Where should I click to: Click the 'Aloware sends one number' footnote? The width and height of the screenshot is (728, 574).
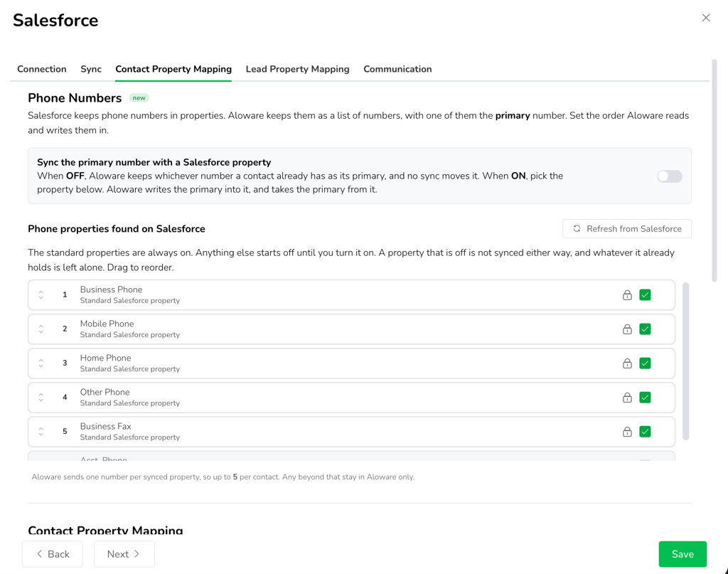click(x=223, y=477)
